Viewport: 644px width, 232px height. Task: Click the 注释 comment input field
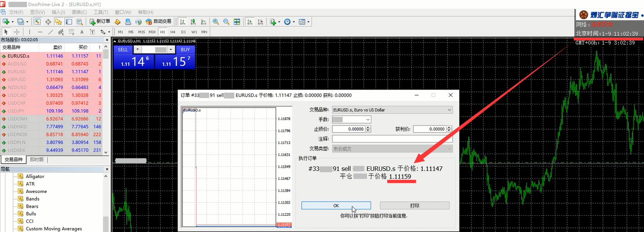pos(392,139)
